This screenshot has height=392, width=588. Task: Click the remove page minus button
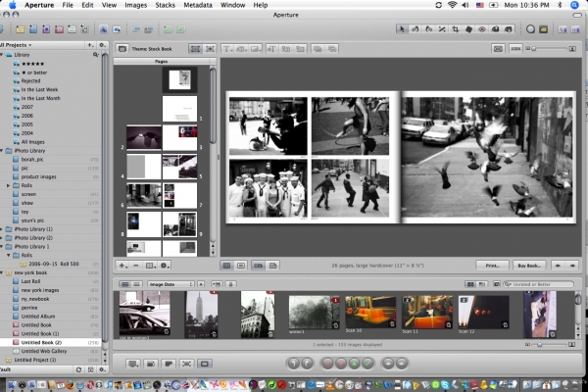(x=135, y=266)
